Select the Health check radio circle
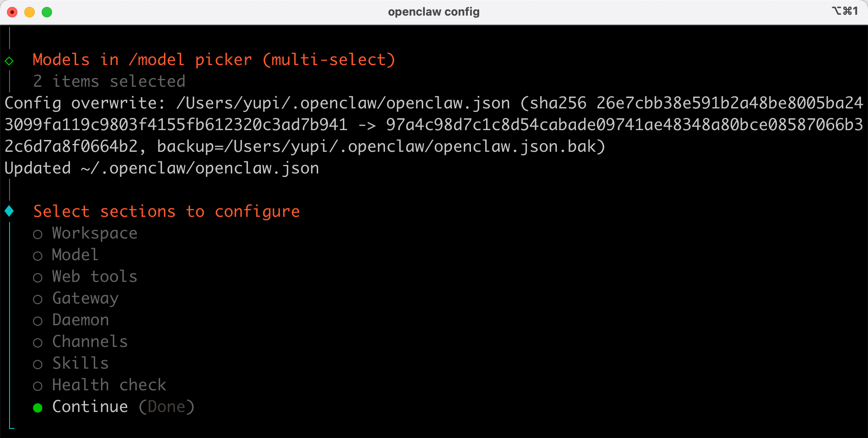868x438 pixels. tap(38, 386)
